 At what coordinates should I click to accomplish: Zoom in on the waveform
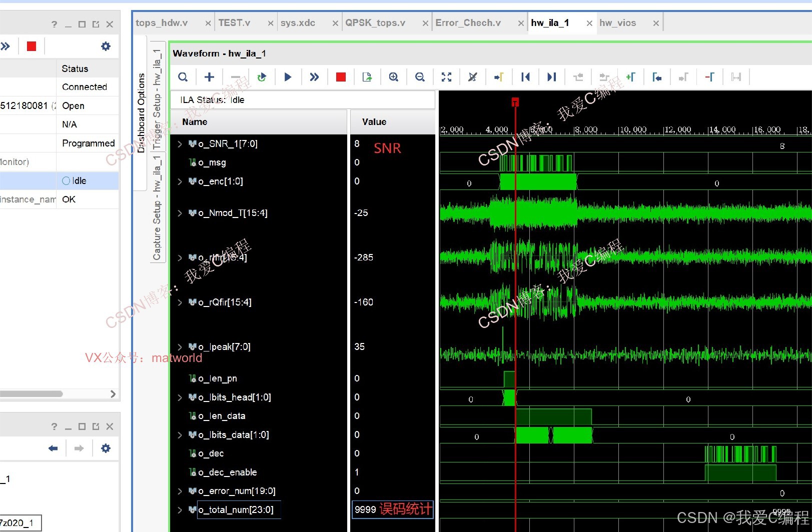tap(394, 77)
